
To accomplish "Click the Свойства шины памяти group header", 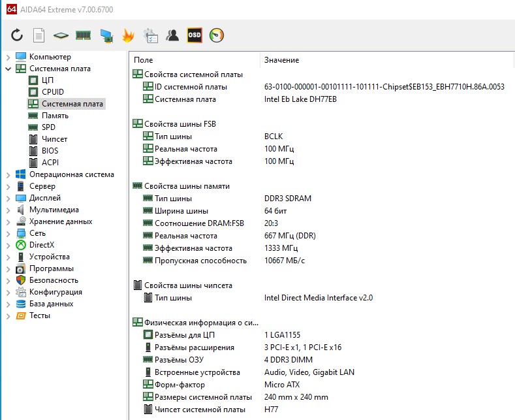I will [x=187, y=186].
